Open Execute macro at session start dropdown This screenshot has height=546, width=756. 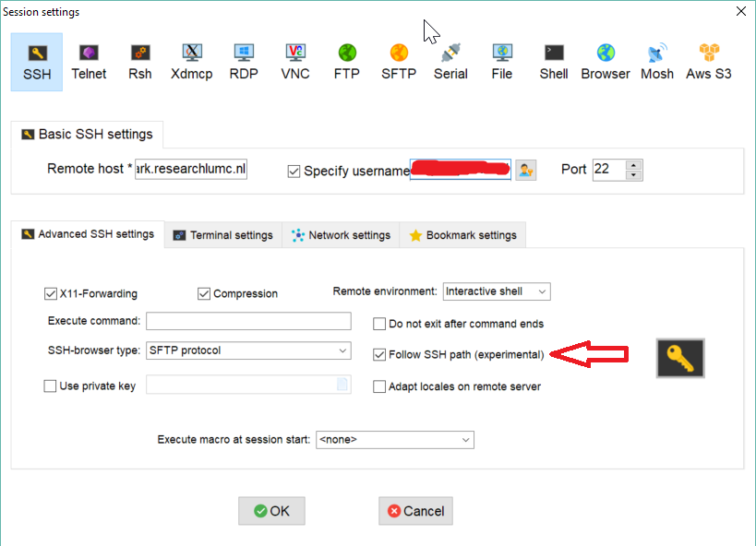pyautogui.click(x=394, y=440)
